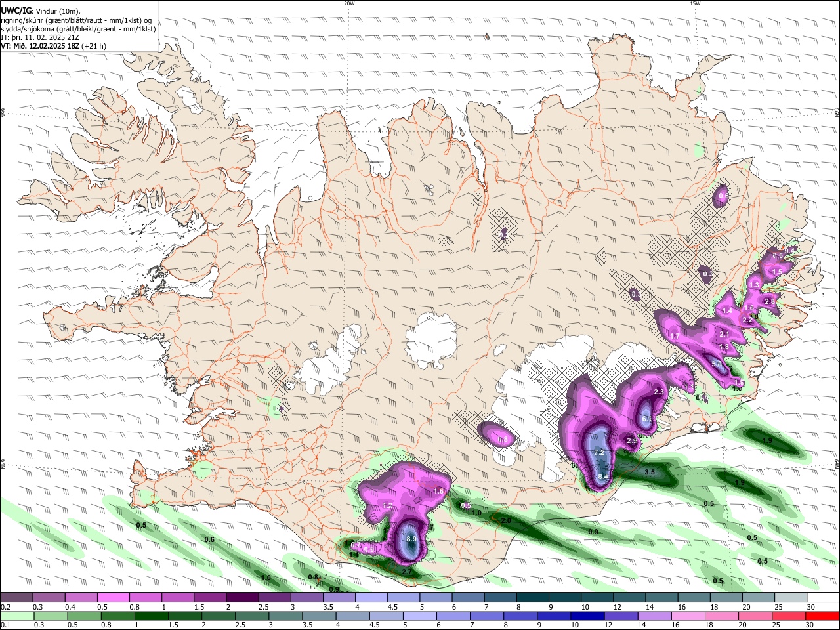Click the 2.1 snowfall value label

[724, 334]
